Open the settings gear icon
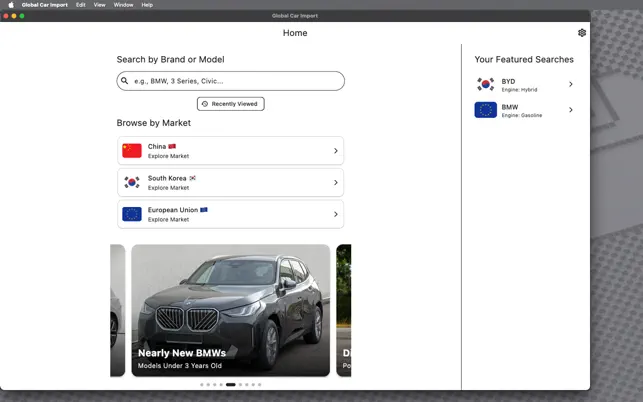This screenshot has height=402, width=643. 581,33
